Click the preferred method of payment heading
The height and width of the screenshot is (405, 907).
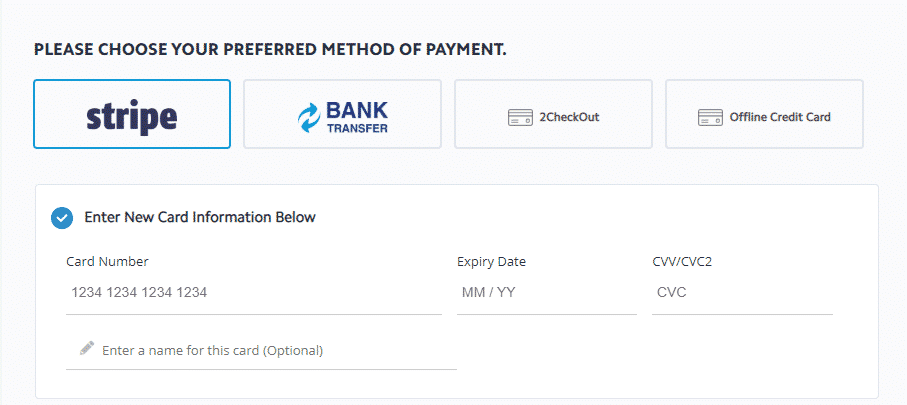click(270, 49)
